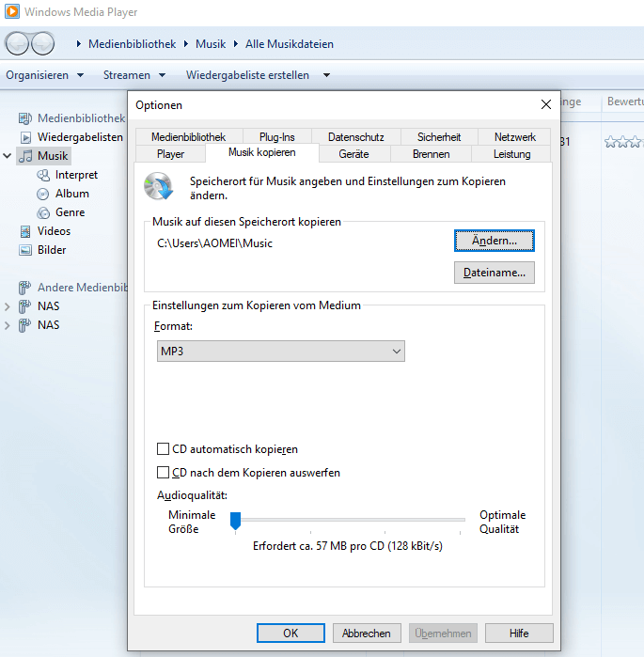Click the Musik note icon in the sidebar
The height and width of the screenshot is (657, 644).
coord(25,156)
